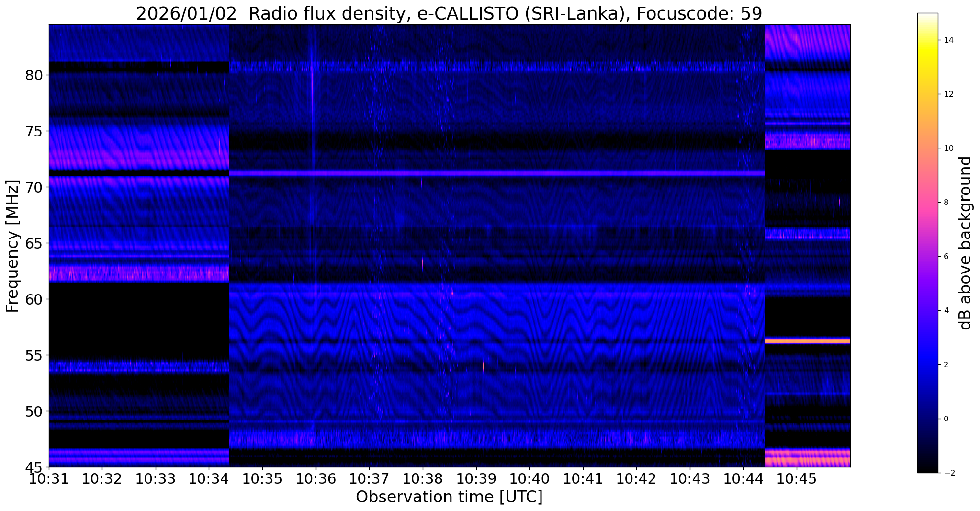This screenshot has width=980, height=511.
Task: Click the colorbar tick label 14
Action: 947,40
